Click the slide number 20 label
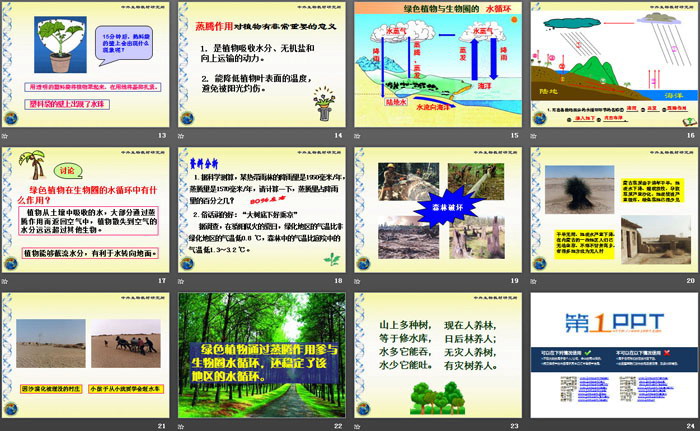This screenshot has height=431, width=700. tap(691, 281)
